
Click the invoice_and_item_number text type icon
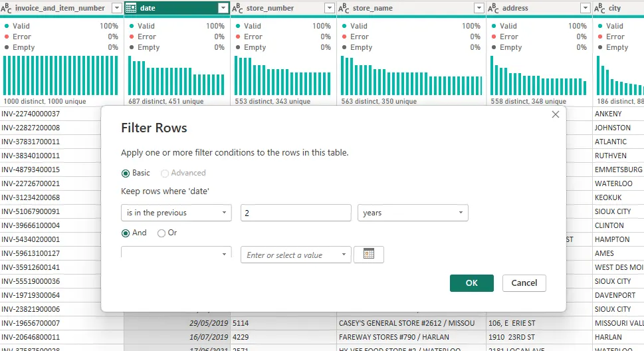tap(6, 8)
